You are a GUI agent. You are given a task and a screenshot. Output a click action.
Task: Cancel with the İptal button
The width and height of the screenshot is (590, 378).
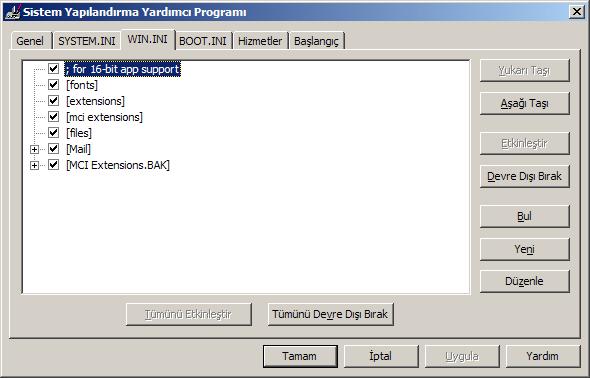coord(381,356)
